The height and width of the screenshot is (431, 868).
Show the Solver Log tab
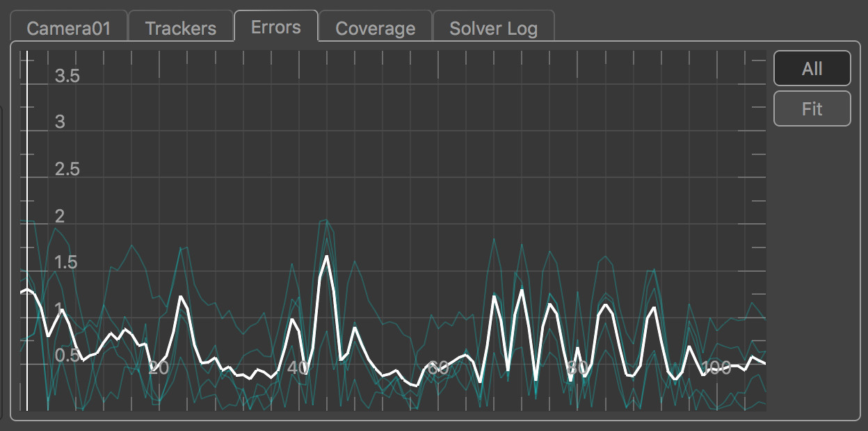click(493, 28)
